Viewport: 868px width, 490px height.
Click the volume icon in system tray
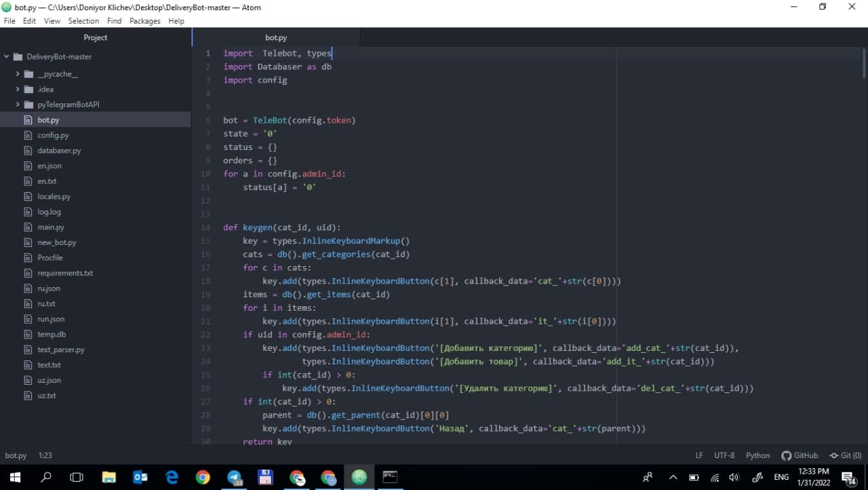pyautogui.click(x=733, y=477)
